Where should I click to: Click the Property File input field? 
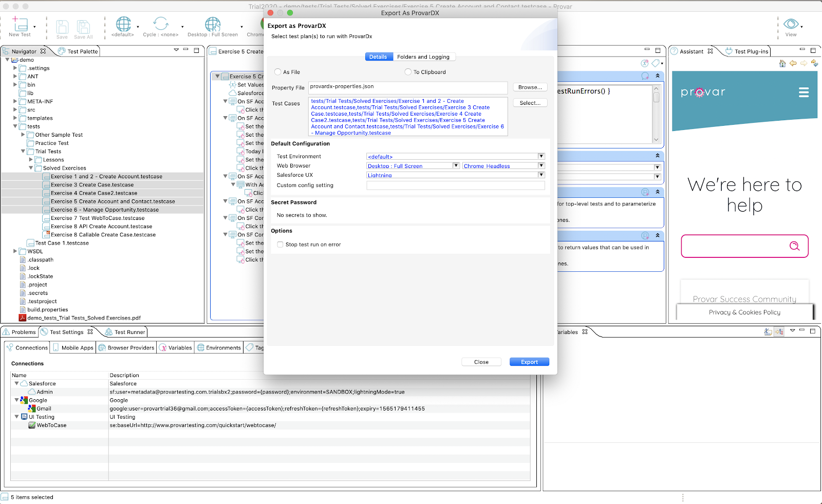[x=408, y=87]
